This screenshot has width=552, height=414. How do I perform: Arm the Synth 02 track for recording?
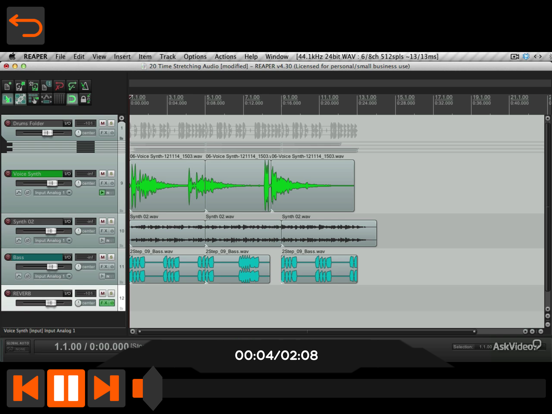click(8, 221)
